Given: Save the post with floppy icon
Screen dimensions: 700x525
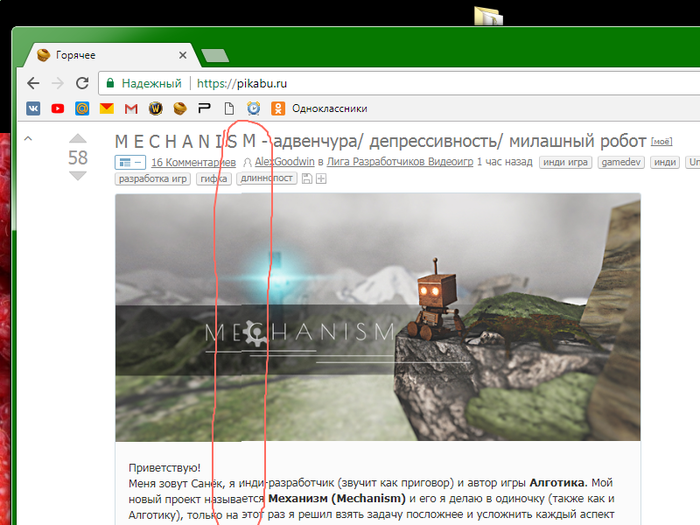Looking at the screenshot, I should [x=307, y=179].
